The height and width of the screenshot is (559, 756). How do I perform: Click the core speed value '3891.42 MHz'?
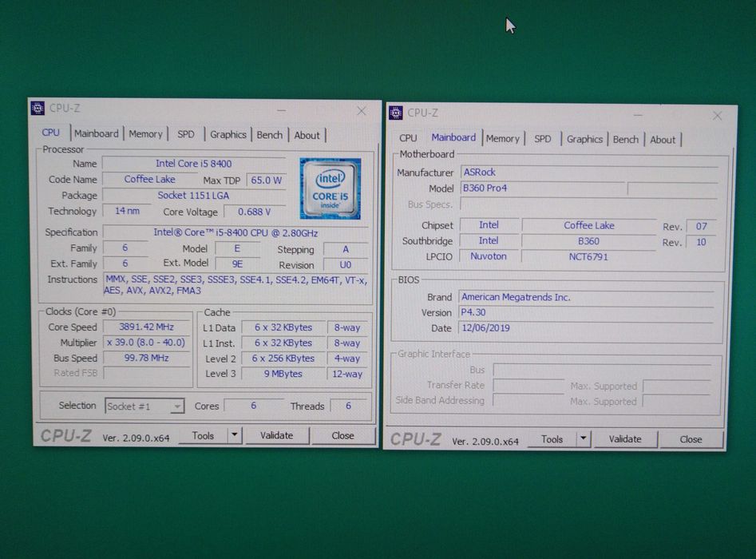click(x=147, y=327)
